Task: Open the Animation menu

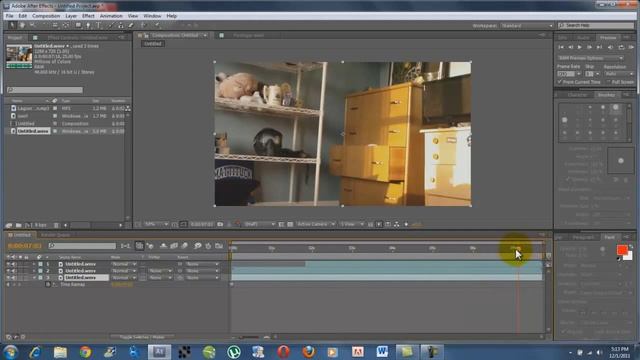Action: tap(111, 16)
